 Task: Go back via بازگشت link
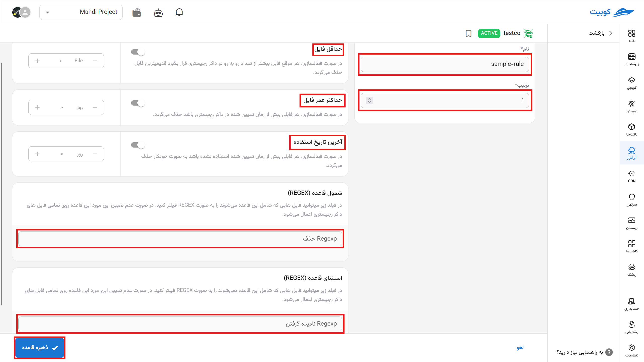(600, 33)
